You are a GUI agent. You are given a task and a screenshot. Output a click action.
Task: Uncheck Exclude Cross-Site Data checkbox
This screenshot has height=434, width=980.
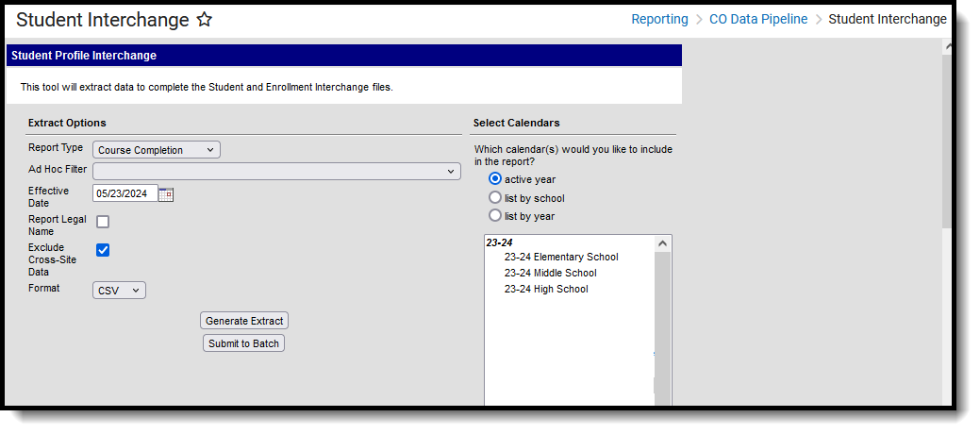[x=103, y=250]
